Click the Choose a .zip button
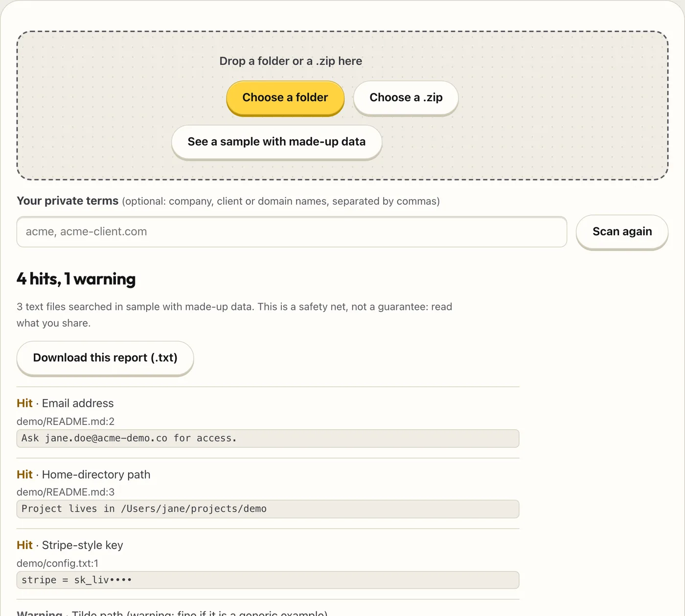Viewport: 685px width, 616px height. tap(406, 98)
